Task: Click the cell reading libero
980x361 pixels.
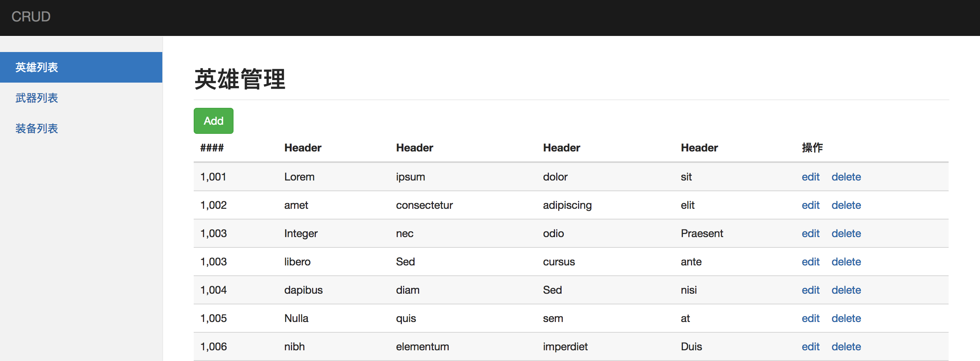Action: click(297, 262)
